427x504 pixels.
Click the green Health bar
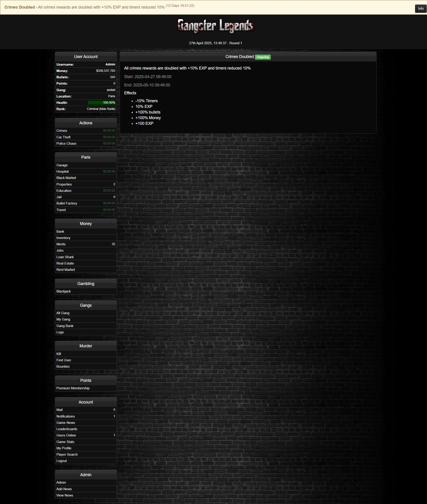[x=101, y=103]
